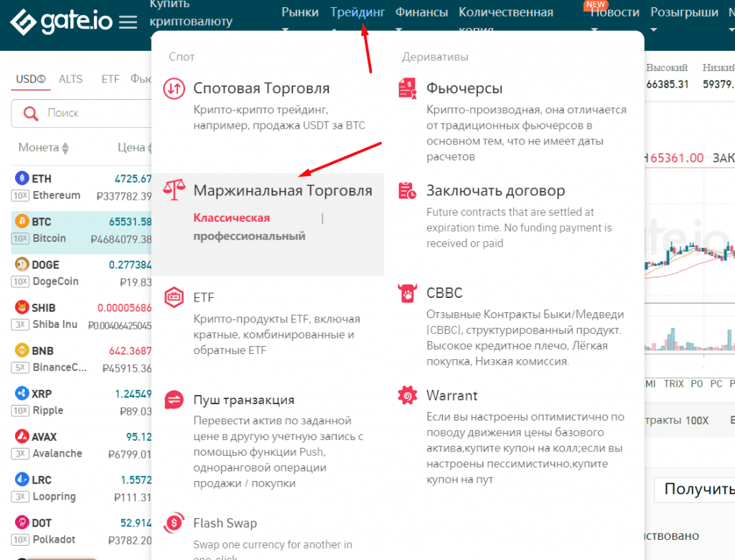Click the ETH coin icon
Viewport: 735px width, 560px height.
(x=22, y=178)
